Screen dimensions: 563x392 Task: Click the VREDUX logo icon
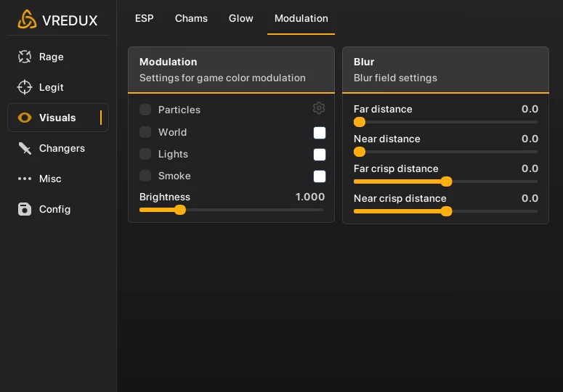click(27, 20)
